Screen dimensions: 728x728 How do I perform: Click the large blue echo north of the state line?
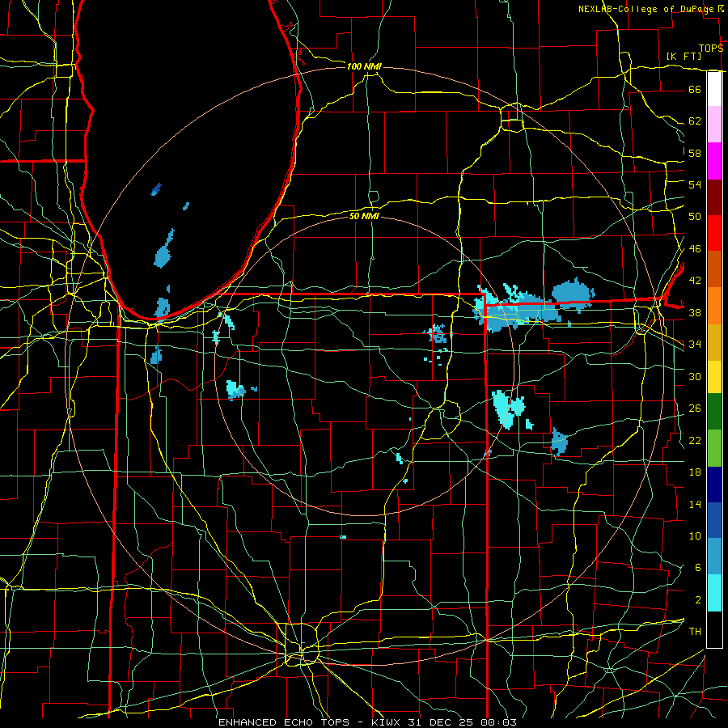[x=573, y=294]
